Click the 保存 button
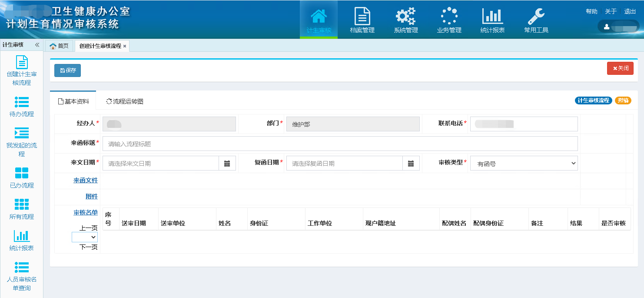This screenshot has height=298, width=644. pyautogui.click(x=67, y=70)
